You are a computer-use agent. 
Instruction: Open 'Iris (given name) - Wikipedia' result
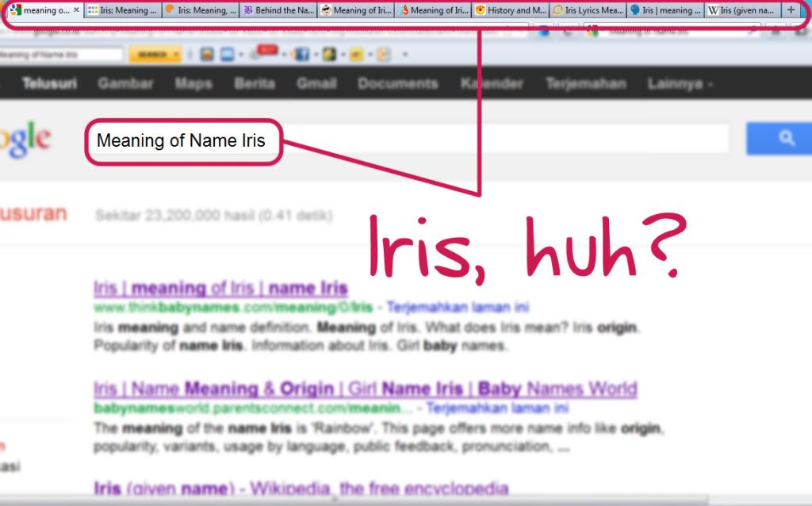tap(301, 488)
